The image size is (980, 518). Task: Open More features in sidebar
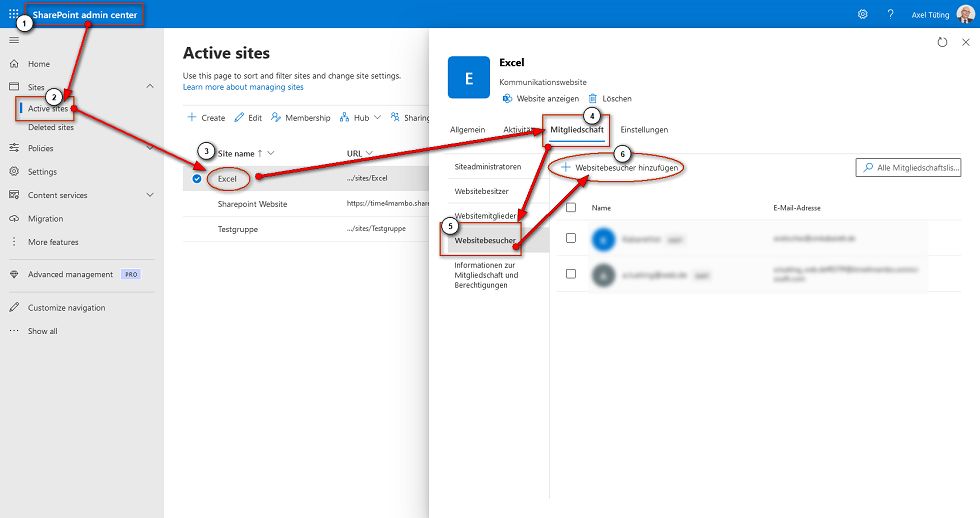coord(53,242)
